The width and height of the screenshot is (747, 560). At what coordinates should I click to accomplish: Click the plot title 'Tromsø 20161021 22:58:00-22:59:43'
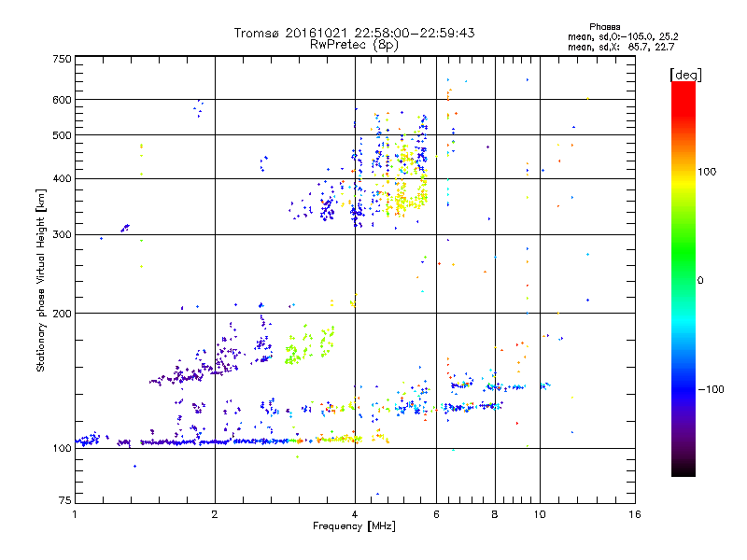pyautogui.click(x=354, y=33)
